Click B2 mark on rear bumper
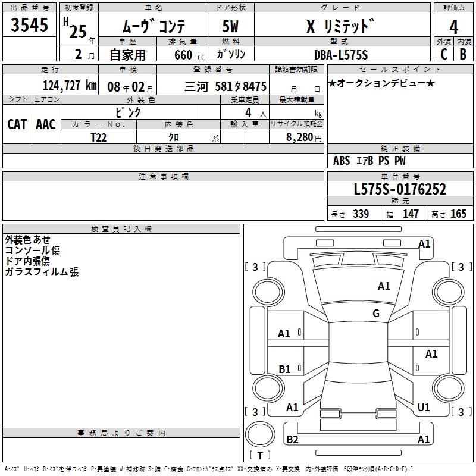 pyautogui.click(x=292, y=439)
